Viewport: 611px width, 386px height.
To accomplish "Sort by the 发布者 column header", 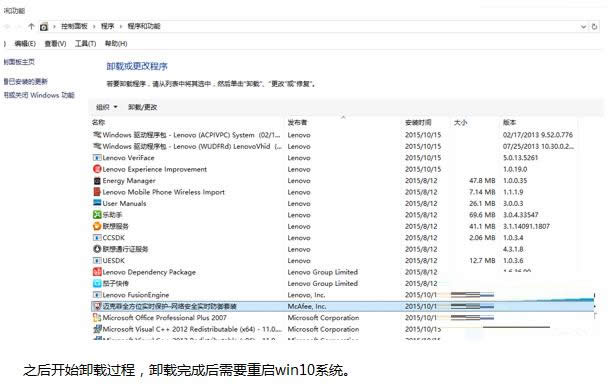I will [297, 122].
